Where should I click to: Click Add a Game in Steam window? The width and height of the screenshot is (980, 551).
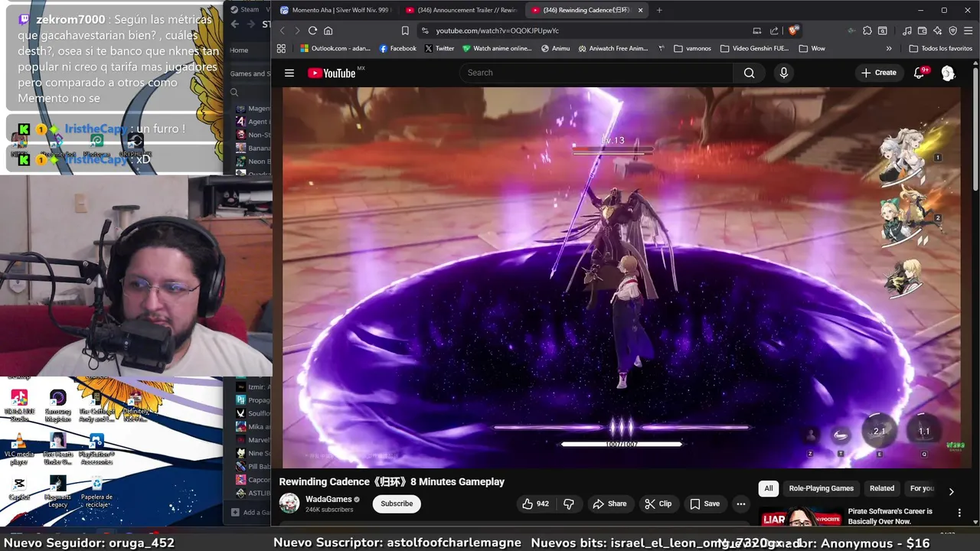[x=250, y=512]
